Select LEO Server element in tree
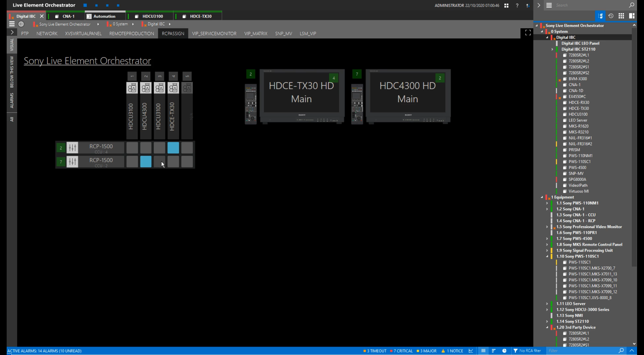Screen dimensions: 644x355 pyautogui.click(x=578, y=120)
